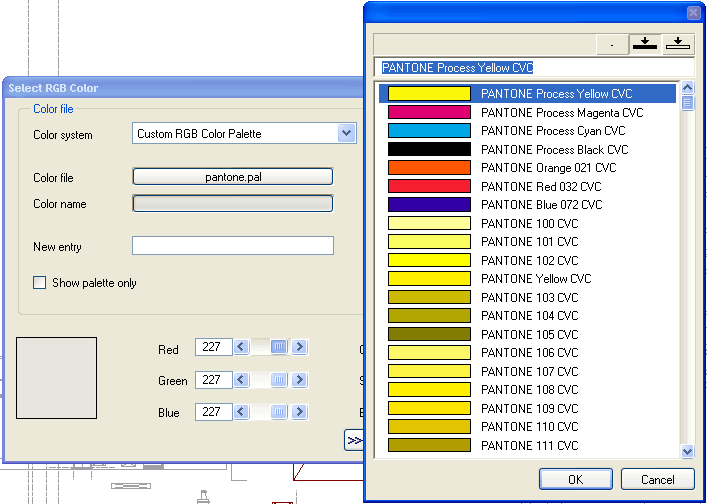Click the cyan swatch for Process Cyan

pyautogui.click(x=429, y=131)
